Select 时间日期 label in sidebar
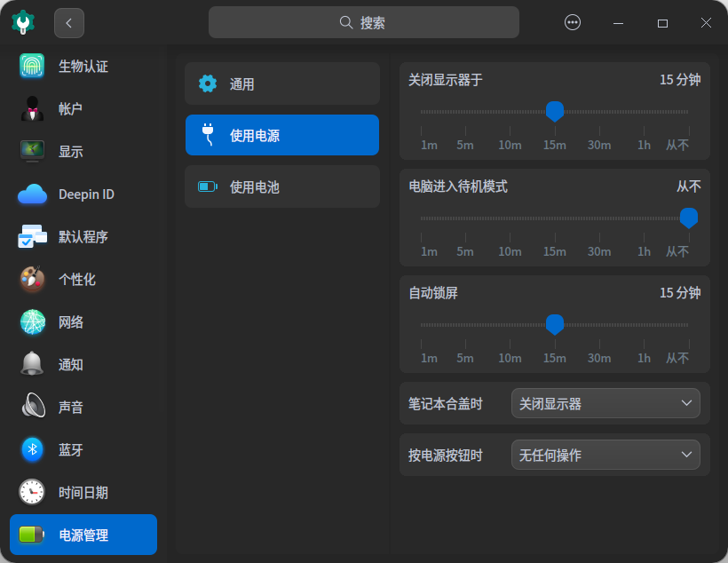 (x=83, y=492)
